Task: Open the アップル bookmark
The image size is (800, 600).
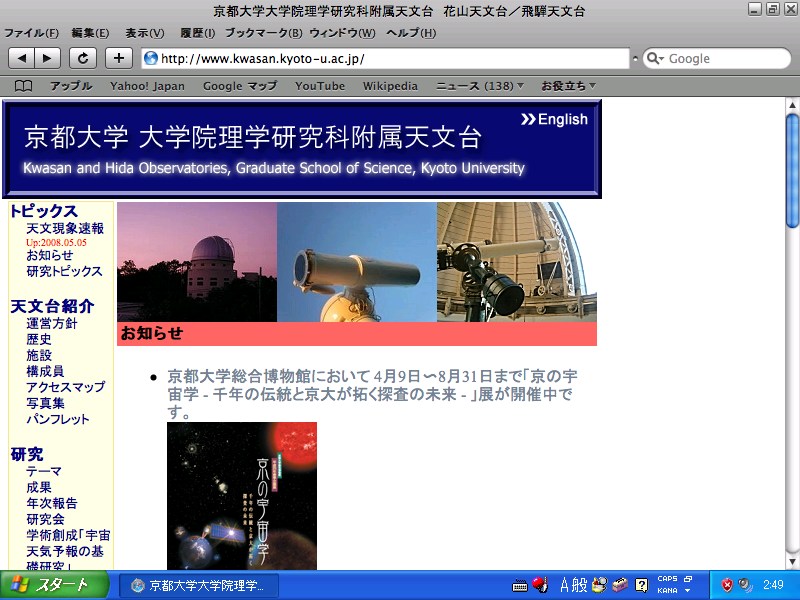Action: click(71, 86)
